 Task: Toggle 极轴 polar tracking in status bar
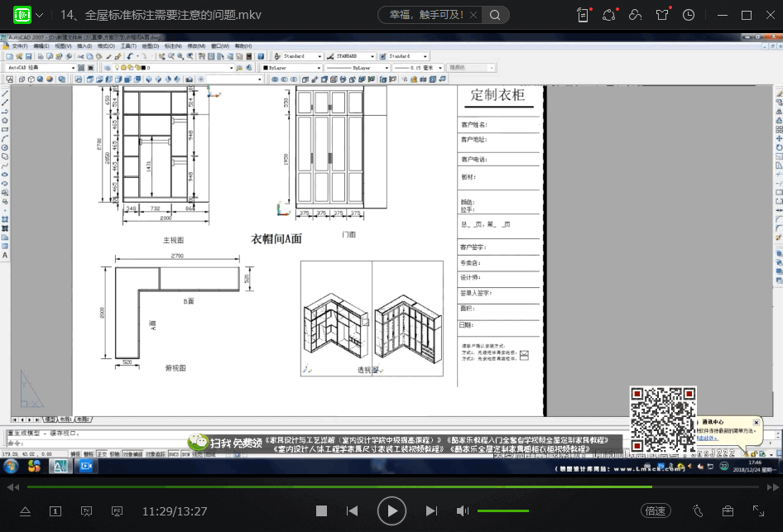pyautogui.click(x=114, y=454)
